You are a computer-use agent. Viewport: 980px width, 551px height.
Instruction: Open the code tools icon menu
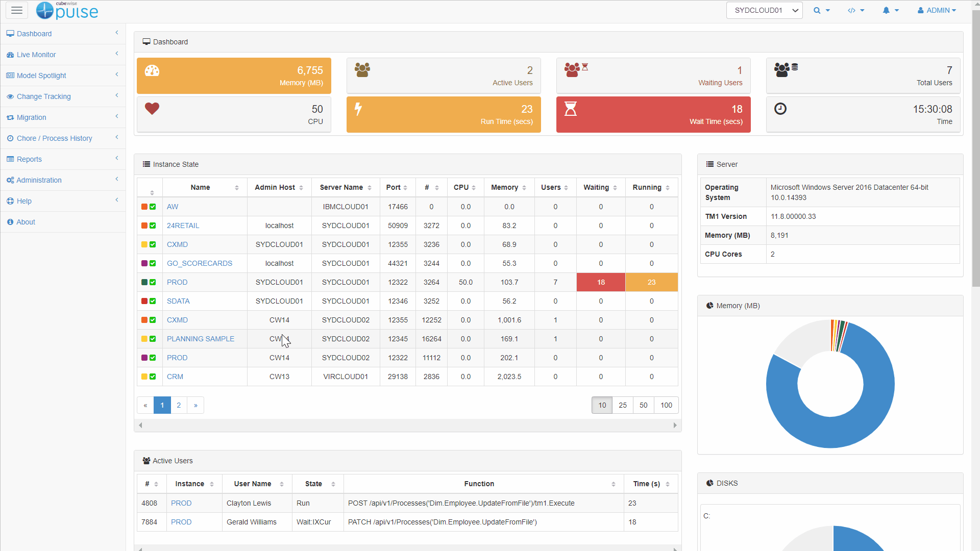click(x=856, y=10)
